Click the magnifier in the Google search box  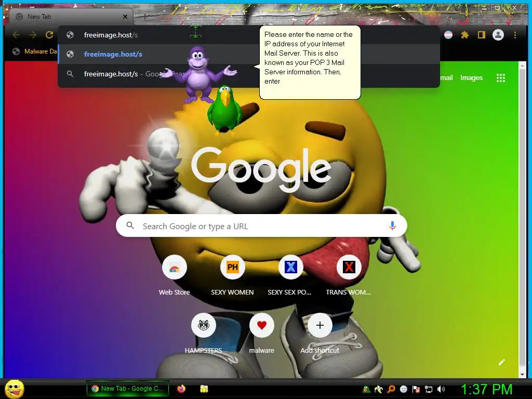(130, 225)
